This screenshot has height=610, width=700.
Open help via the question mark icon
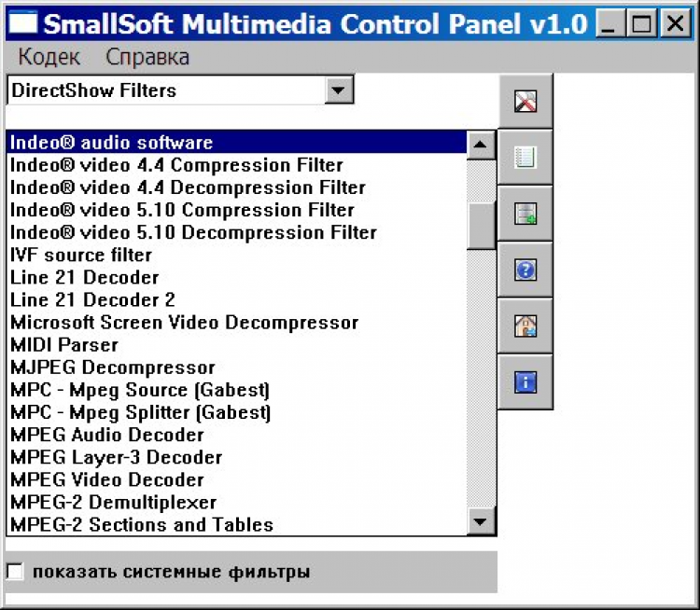tap(525, 270)
